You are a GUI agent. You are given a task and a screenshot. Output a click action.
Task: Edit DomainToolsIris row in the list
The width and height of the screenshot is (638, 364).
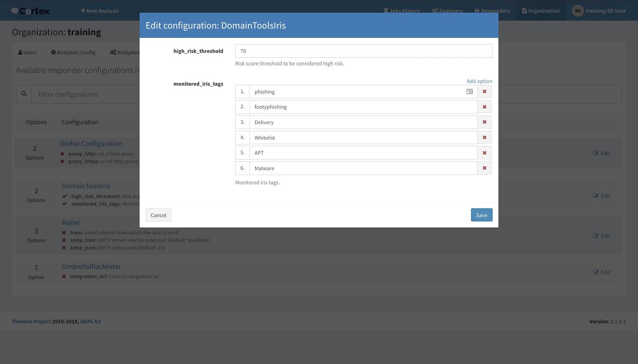click(x=601, y=196)
